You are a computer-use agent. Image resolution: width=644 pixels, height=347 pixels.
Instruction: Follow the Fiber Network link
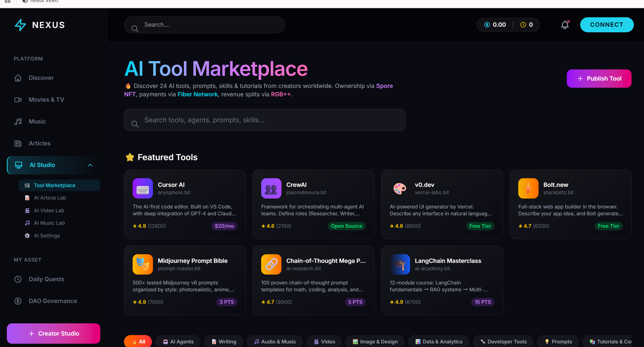tap(198, 94)
